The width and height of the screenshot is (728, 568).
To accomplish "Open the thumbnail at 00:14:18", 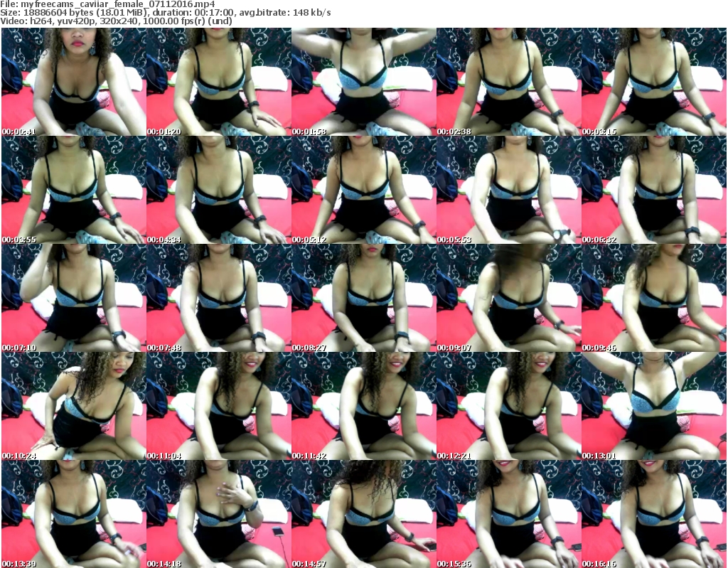I will (x=219, y=514).
